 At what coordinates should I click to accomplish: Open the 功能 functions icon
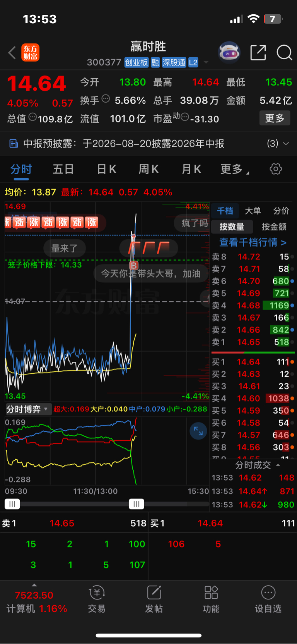[211, 599]
